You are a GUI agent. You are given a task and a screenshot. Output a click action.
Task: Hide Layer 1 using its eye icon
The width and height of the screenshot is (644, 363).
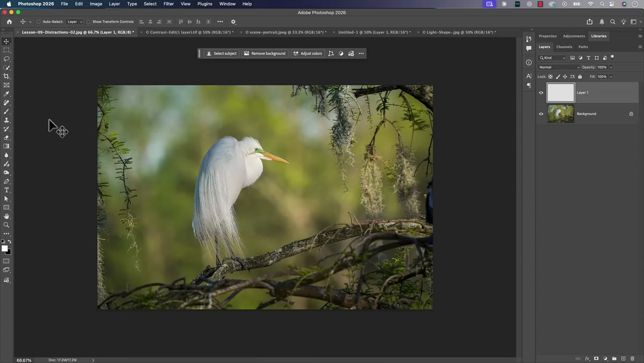(x=541, y=92)
